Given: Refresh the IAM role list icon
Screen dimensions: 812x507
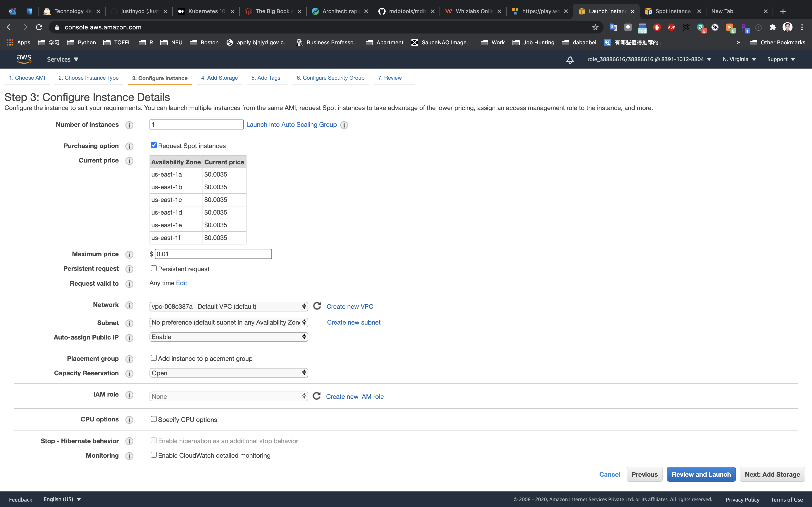Looking at the screenshot, I should tap(317, 396).
